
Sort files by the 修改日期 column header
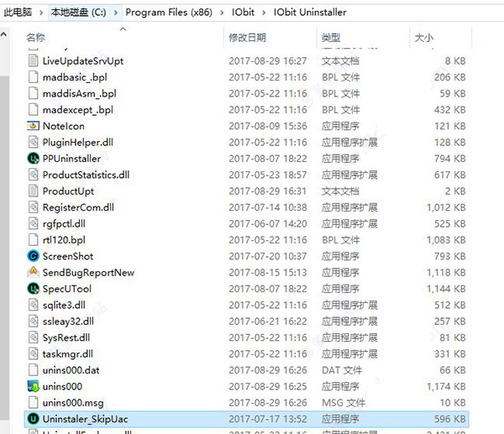pyautogui.click(x=248, y=38)
